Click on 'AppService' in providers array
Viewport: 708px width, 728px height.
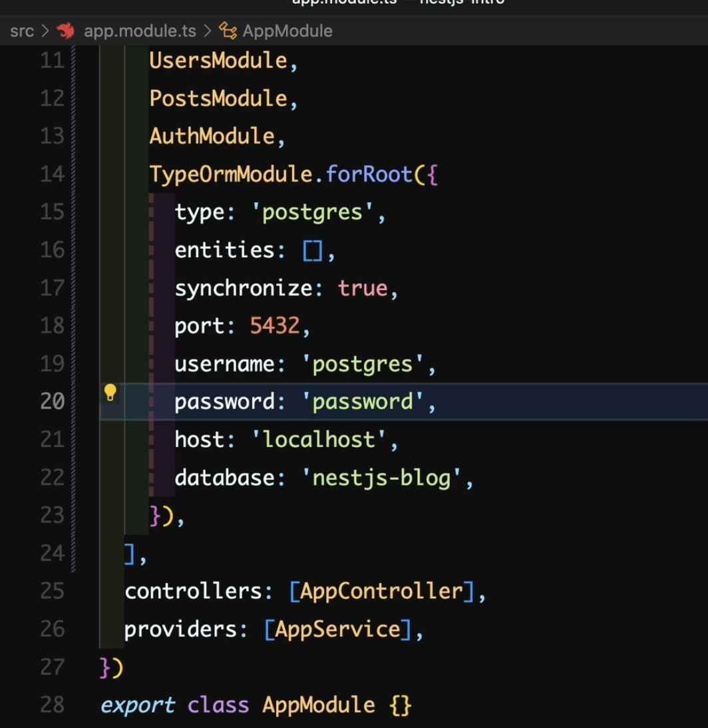(337, 630)
